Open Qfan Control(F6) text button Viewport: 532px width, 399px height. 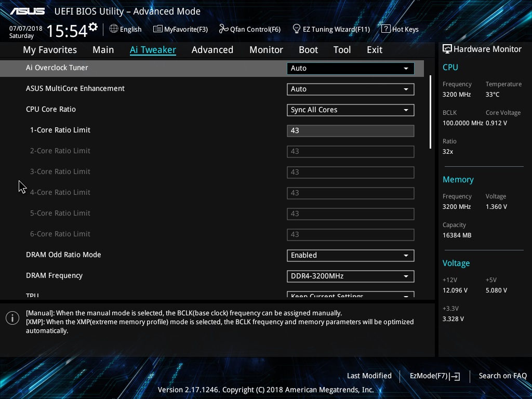(x=255, y=29)
